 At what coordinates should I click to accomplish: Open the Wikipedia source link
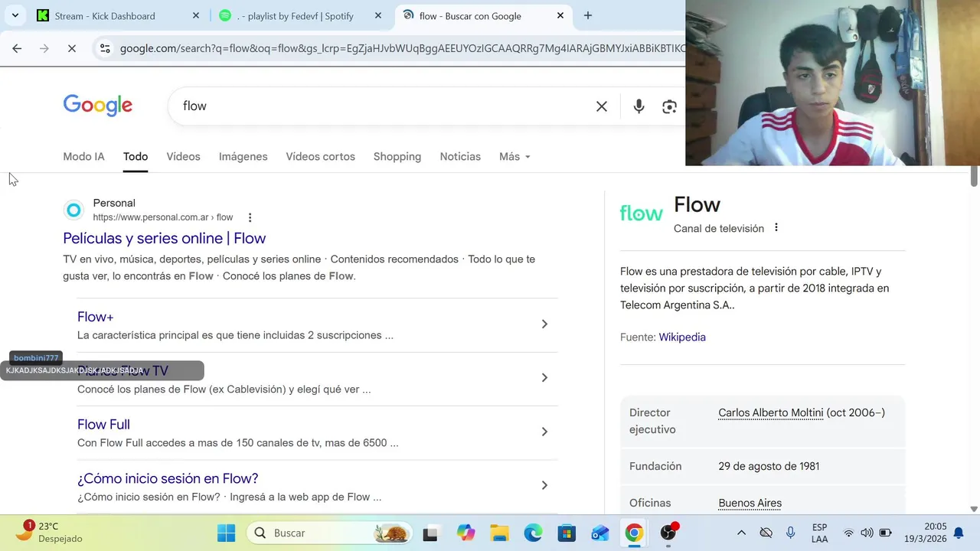click(x=682, y=337)
